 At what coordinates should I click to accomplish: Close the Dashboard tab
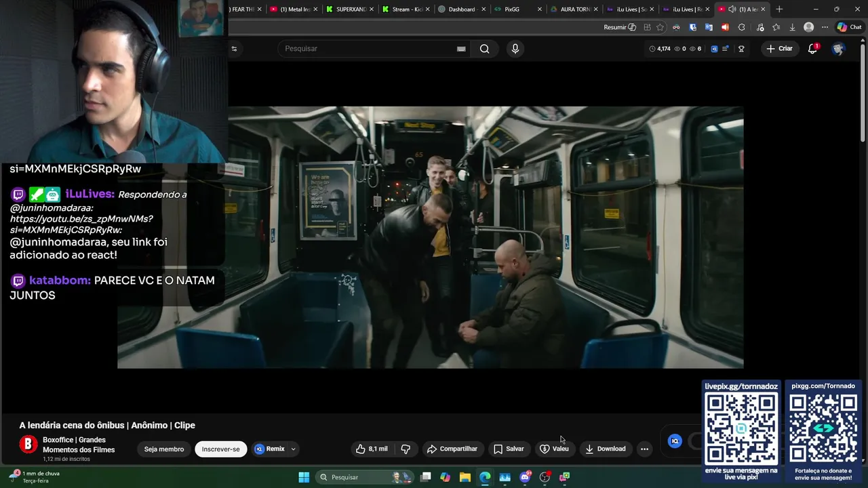tap(484, 9)
